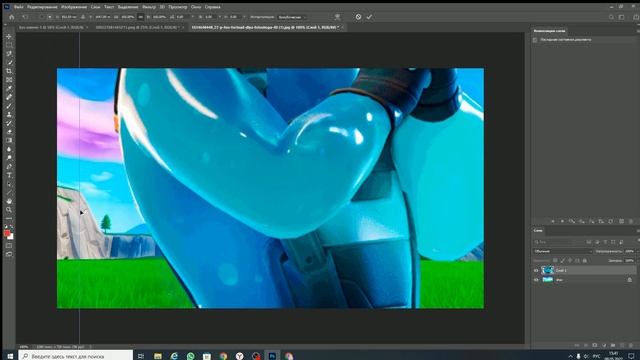Click the layer fill field
Image resolution: width=640 pixels, height=360 pixels.
coord(630,260)
